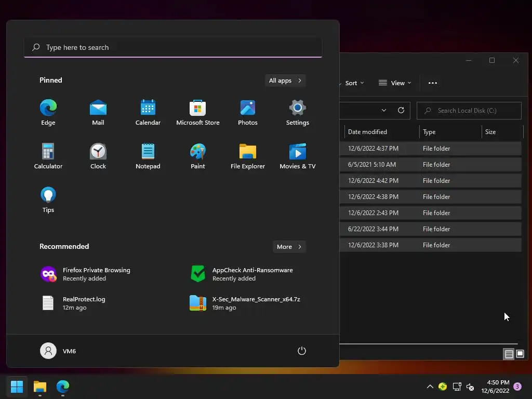
Task: Minimize the File Explorer window
Action: coord(469,60)
